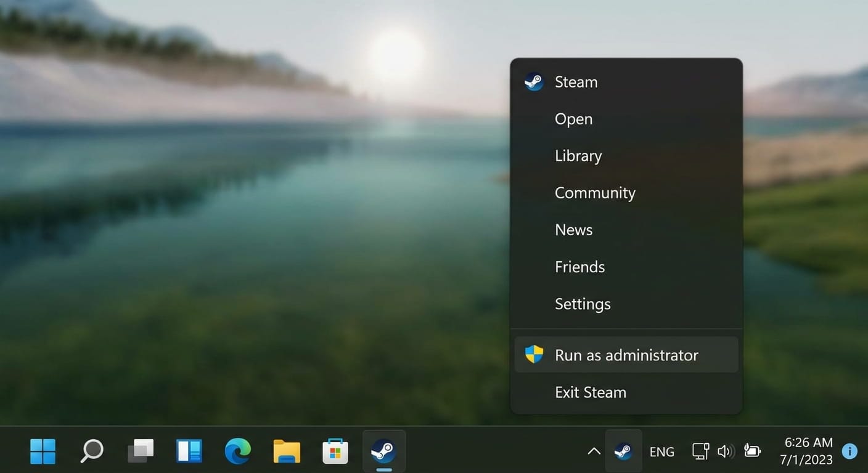868x473 pixels.
Task: Expand the hidden tray icons chevron
Action: point(594,451)
